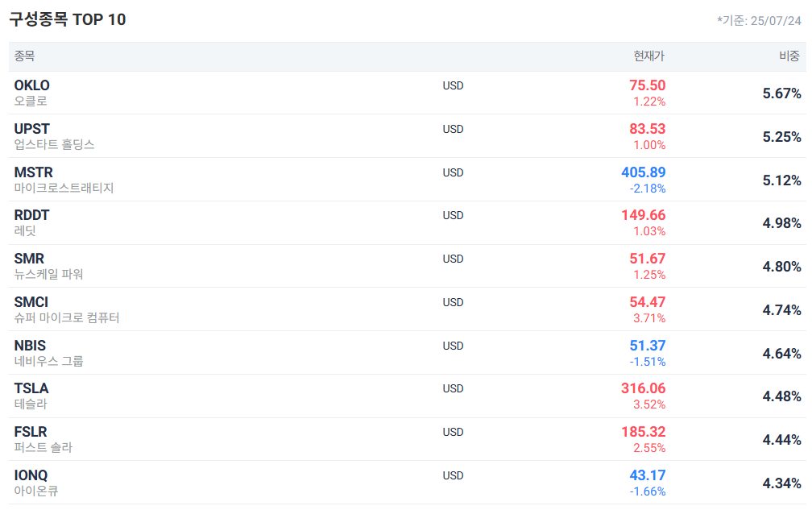Image resolution: width=812 pixels, height=510 pixels.
Task: Click the 구성종목 TOP 10 title
Action: [x=65, y=19]
